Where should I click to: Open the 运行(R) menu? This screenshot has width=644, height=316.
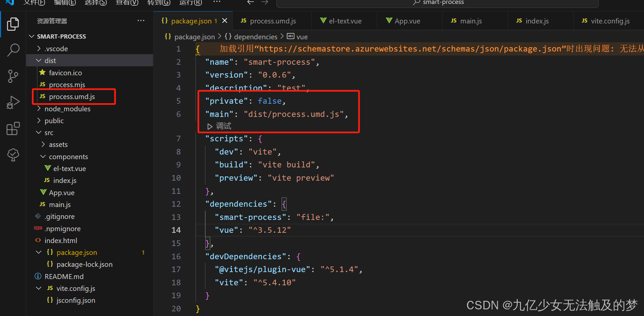(x=190, y=2)
